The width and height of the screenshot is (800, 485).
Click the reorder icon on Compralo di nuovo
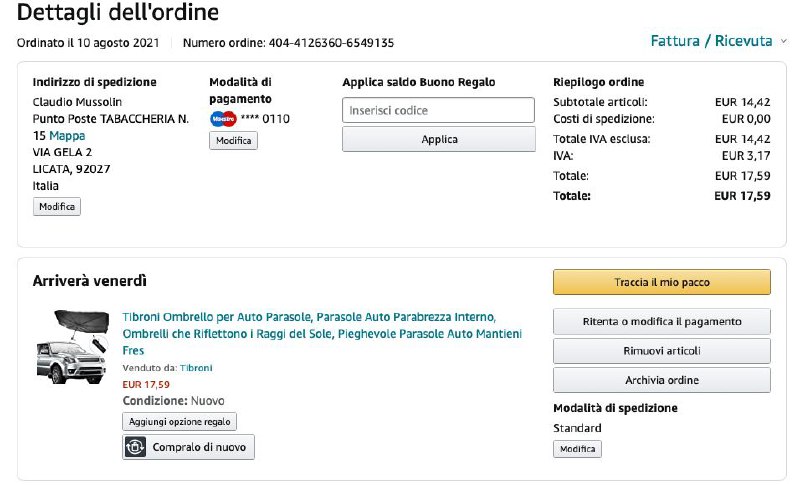135,447
